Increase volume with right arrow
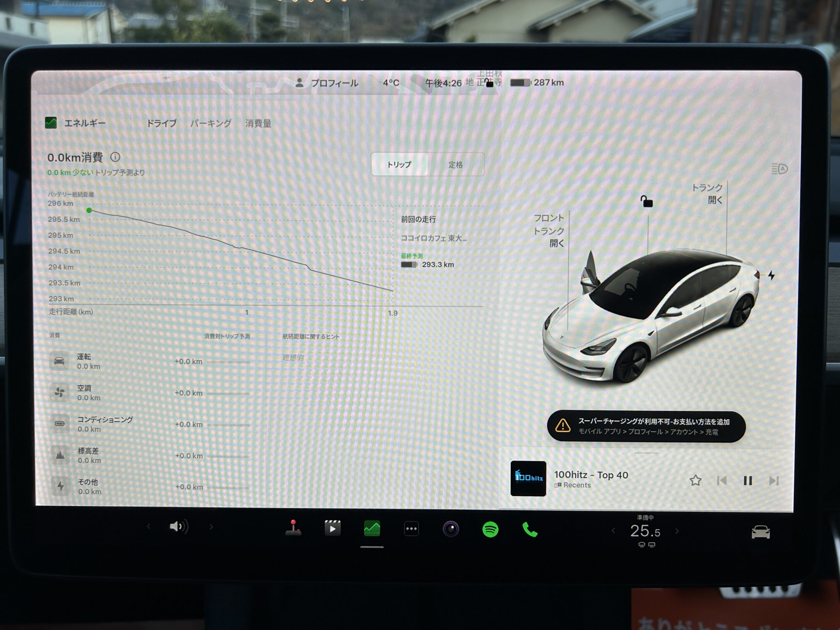This screenshot has height=630, width=840. tap(212, 527)
